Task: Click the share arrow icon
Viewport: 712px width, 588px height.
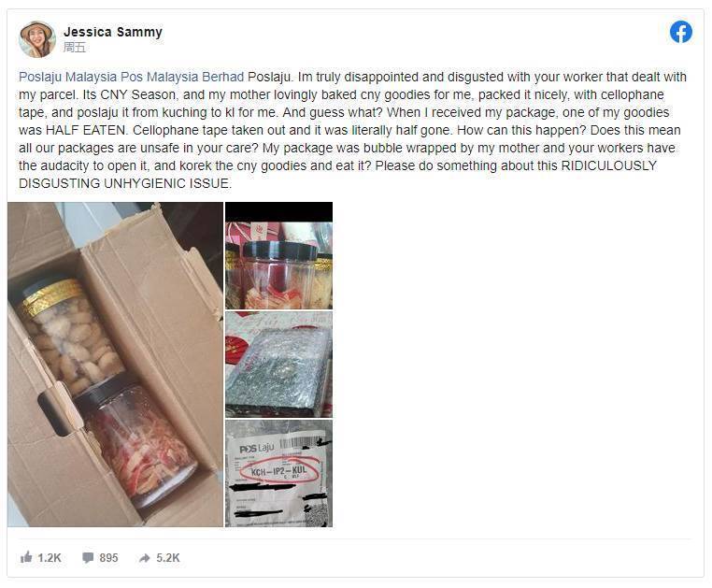Action: pyautogui.click(x=145, y=558)
